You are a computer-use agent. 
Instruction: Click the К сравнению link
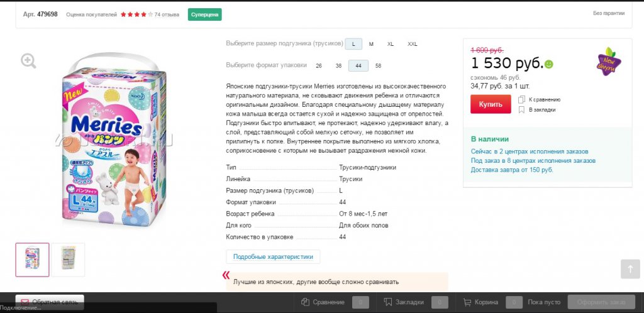(545, 99)
